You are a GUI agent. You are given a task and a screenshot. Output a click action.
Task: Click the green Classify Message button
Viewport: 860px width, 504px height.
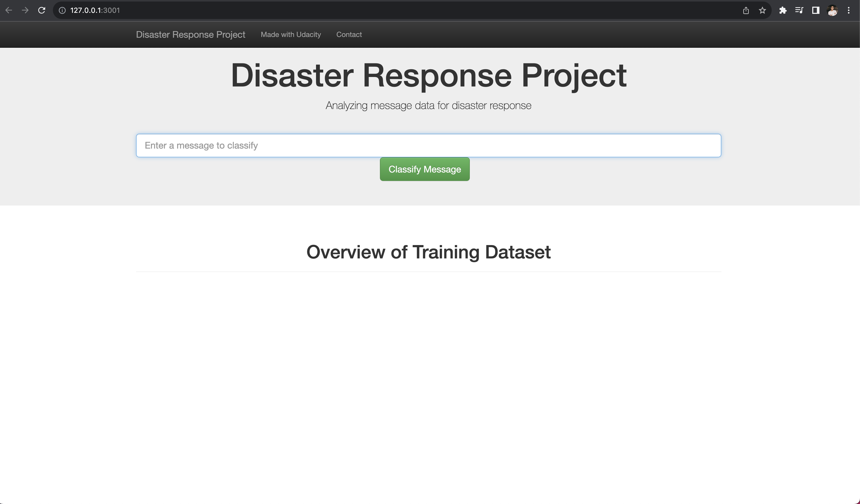point(425,169)
